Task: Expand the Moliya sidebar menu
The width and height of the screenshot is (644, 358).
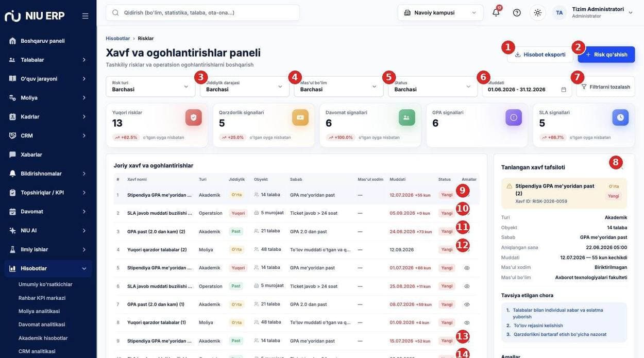Action: (x=48, y=98)
